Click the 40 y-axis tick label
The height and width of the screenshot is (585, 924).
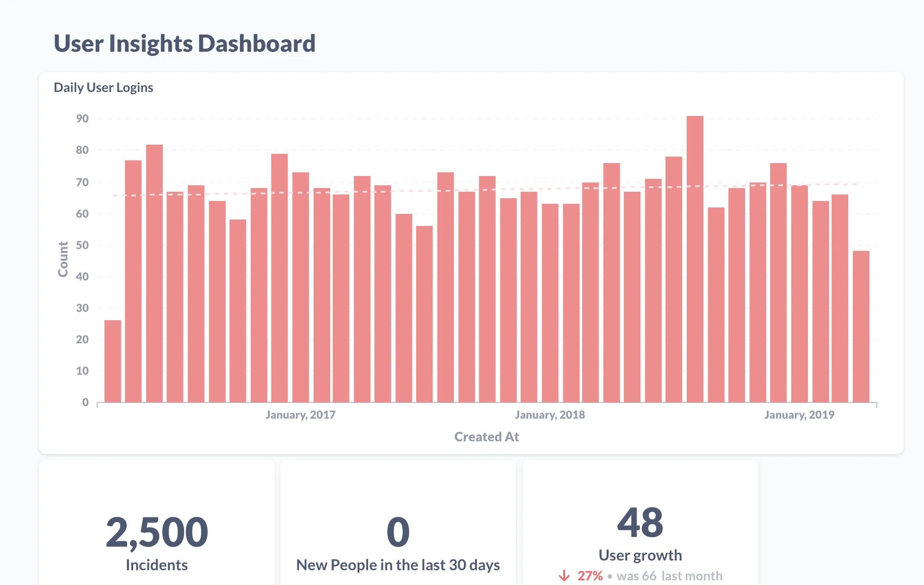click(82, 277)
